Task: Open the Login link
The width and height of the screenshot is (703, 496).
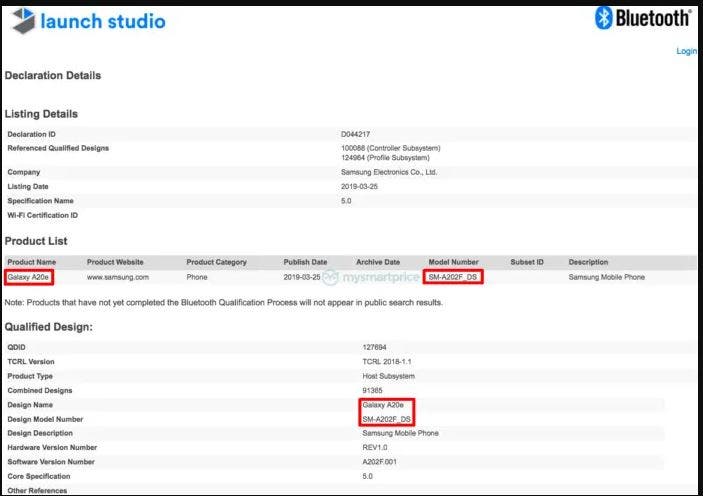Action: (x=686, y=51)
